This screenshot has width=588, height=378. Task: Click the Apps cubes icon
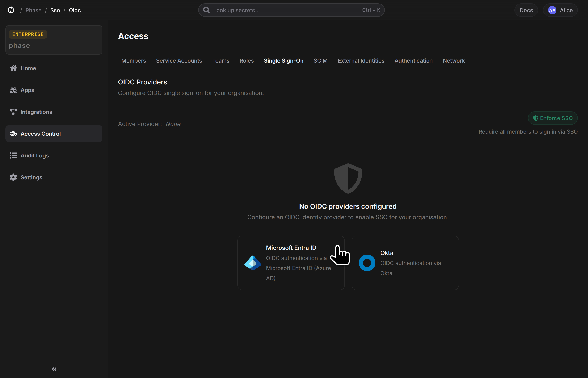pos(13,90)
